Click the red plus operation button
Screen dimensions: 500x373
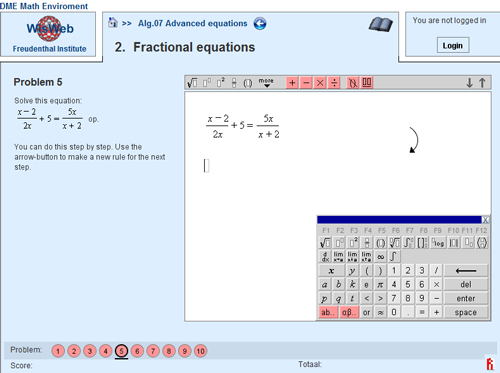pyautogui.click(x=292, y=83)
